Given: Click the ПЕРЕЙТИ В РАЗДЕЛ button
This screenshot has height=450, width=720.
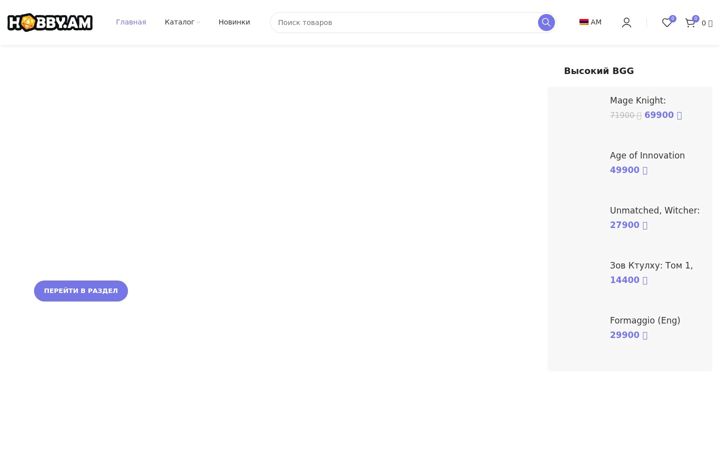Looking at the screenshot, I should 81,291.
